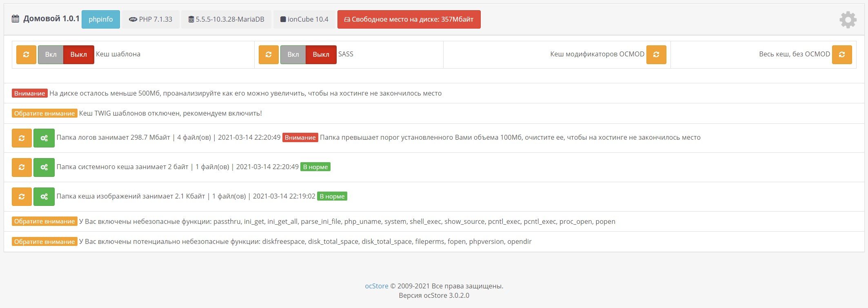Open settings for Папка системного кеша row
The image size is (868, 308).
[x=44, y=167]
